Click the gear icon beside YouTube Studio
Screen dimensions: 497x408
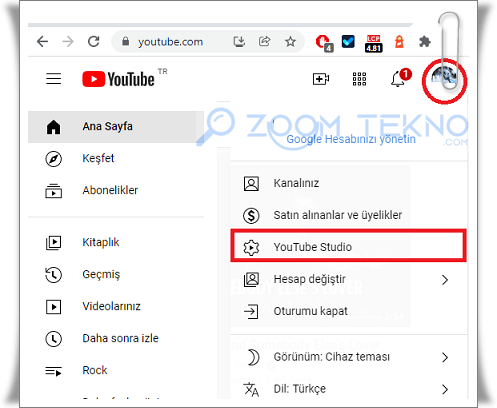[251, 248]
